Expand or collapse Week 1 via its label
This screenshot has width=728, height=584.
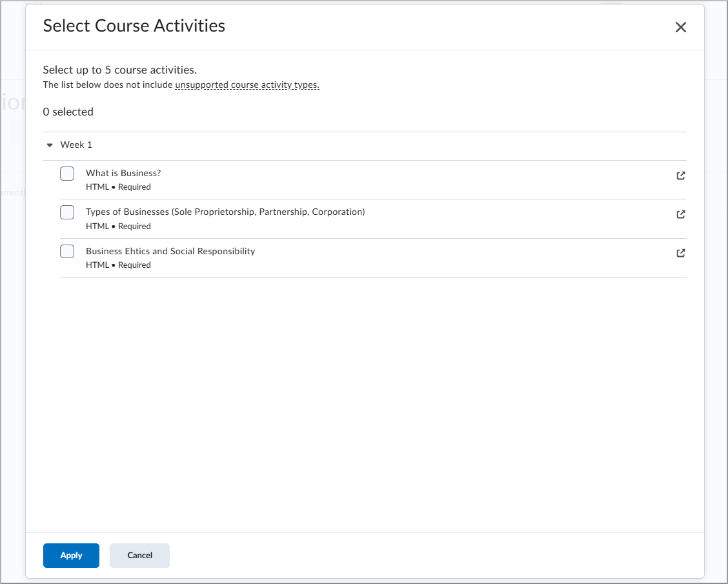point(76,145)
